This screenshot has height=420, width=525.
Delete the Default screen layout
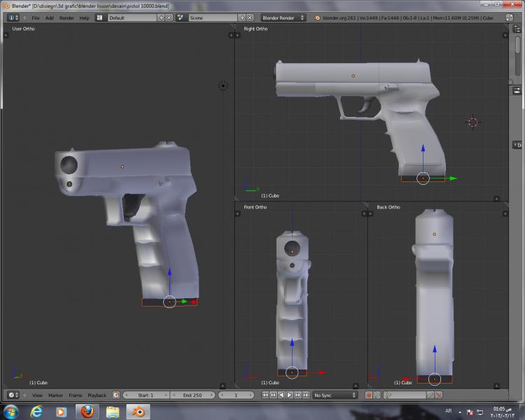coord(169,17)
